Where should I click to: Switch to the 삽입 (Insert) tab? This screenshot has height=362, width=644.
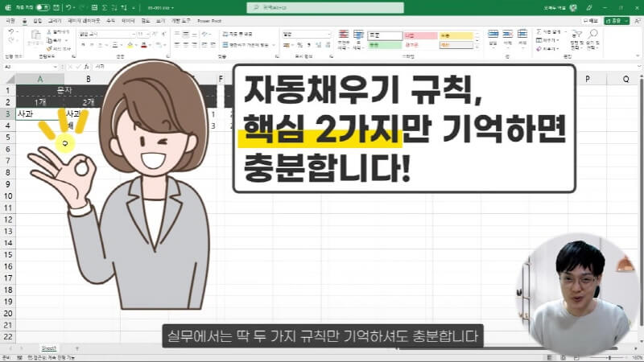click(37, 21)
